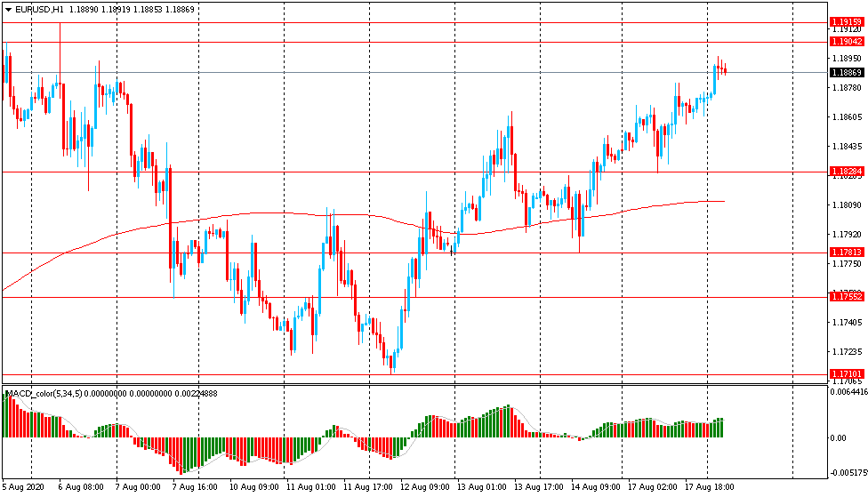Click the 1.17813 support level label
The height and width of the screenshot is (497, 868).
847,252
